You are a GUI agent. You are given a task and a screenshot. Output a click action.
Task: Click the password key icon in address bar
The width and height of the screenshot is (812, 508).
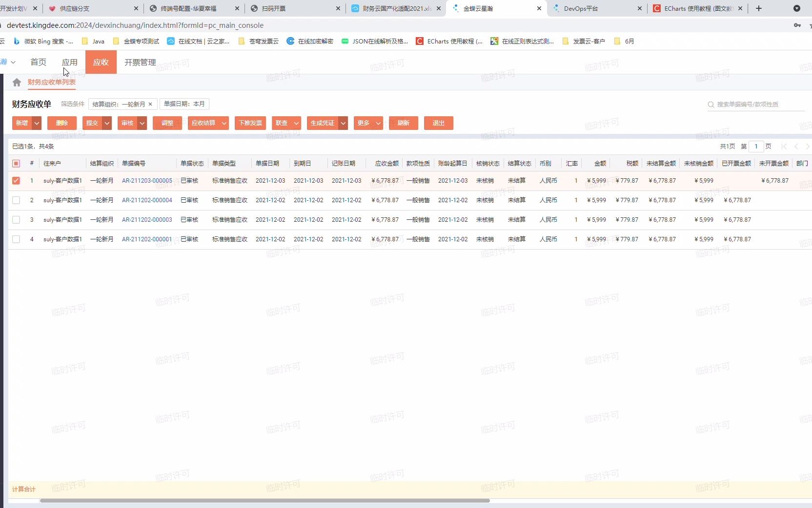[x=797, y=25]
